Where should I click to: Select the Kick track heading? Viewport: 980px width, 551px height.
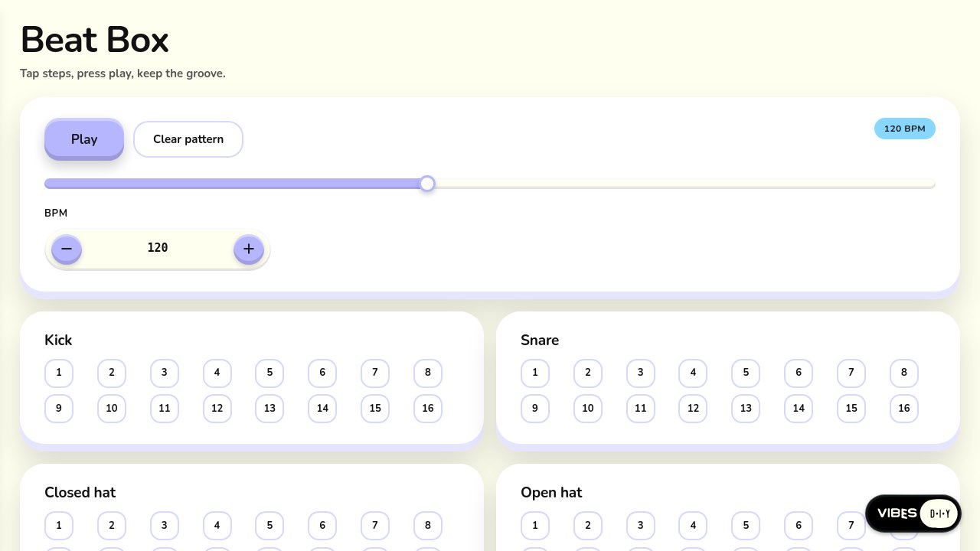(58, 341)
